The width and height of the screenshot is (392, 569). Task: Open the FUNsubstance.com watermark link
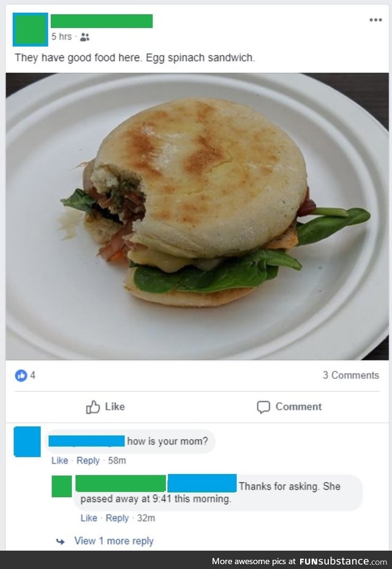click(344, 561)
